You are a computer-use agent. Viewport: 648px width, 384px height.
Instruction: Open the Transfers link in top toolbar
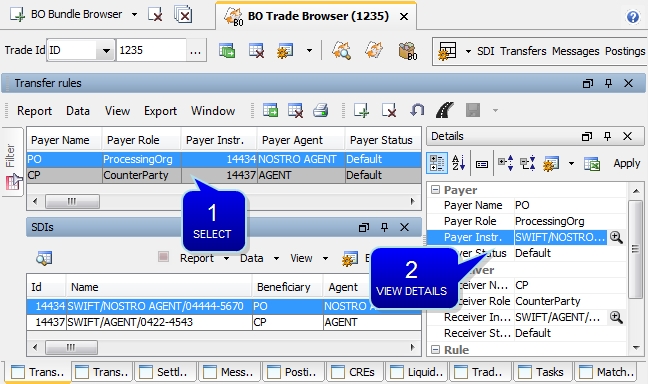(523, 51)
